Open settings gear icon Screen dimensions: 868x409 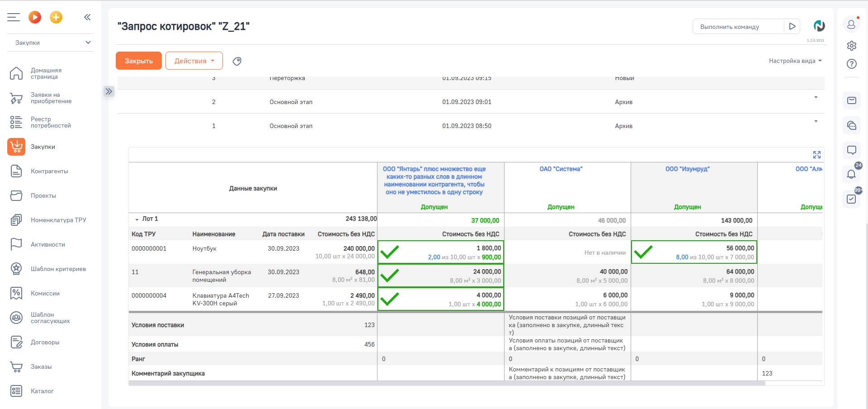point(851,46)
